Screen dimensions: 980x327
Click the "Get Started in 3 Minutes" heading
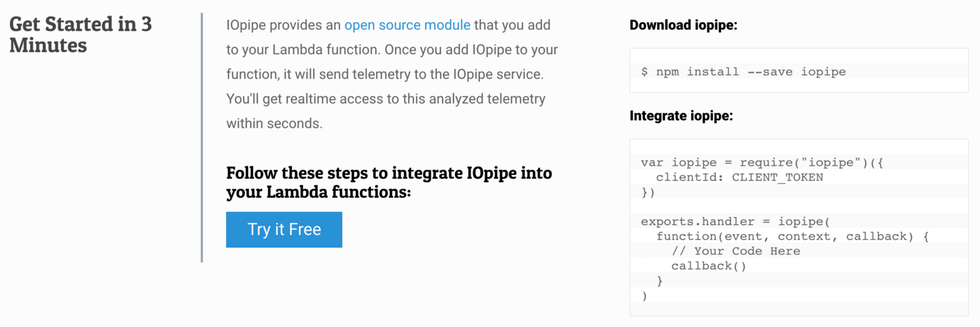click(80, 34)
